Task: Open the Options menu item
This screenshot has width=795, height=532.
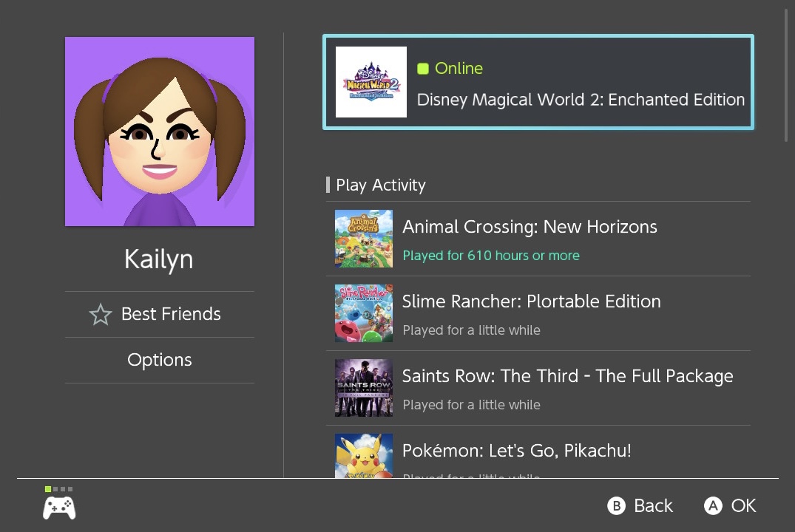Action: click(160, 361)
